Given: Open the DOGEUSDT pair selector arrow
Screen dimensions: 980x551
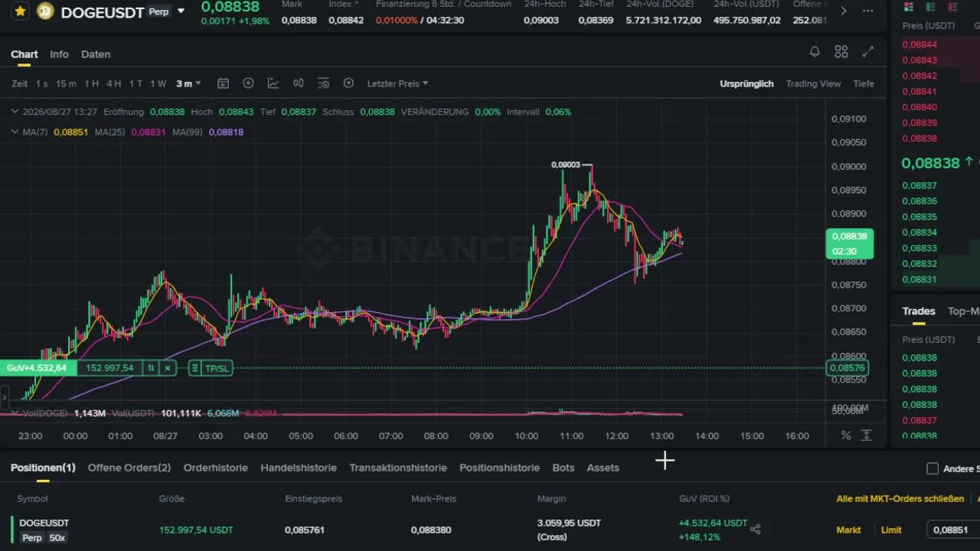Looking at the screenshot, I should (181, 11).
